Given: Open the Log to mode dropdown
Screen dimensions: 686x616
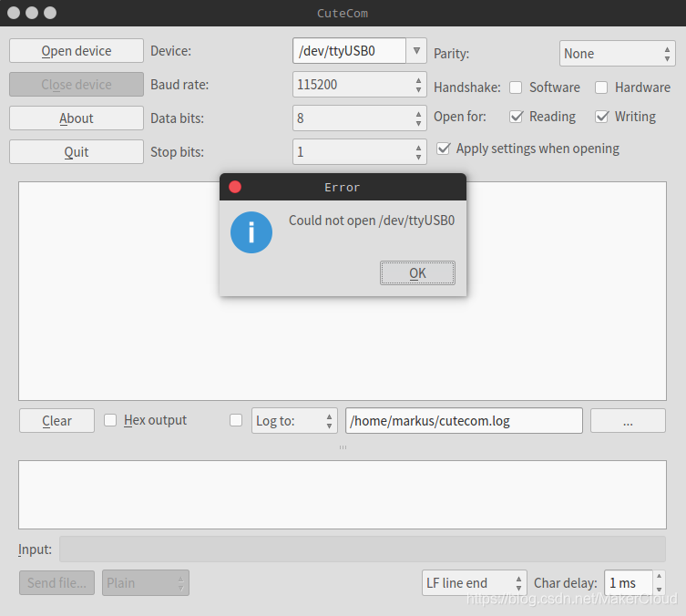Looking at the screenshot, I should point(294,420).
